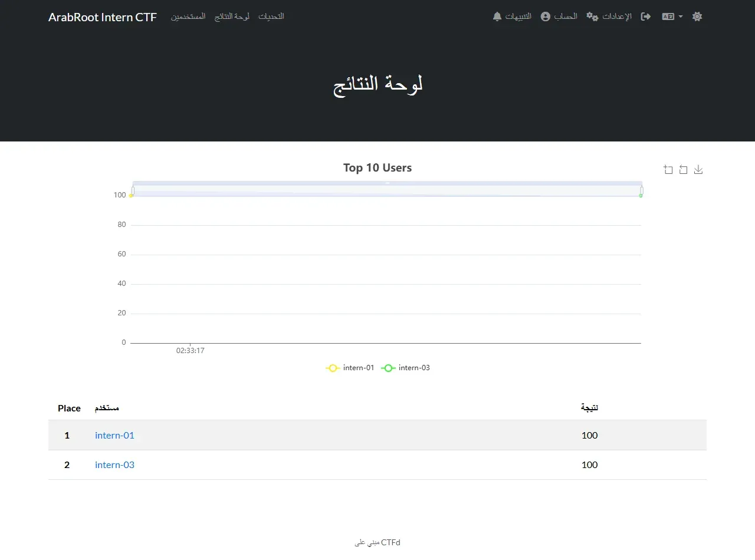This screenshot has height=560, width=755.
Task: Open التنبيهات notifications with bell icon
Action: 512,17
